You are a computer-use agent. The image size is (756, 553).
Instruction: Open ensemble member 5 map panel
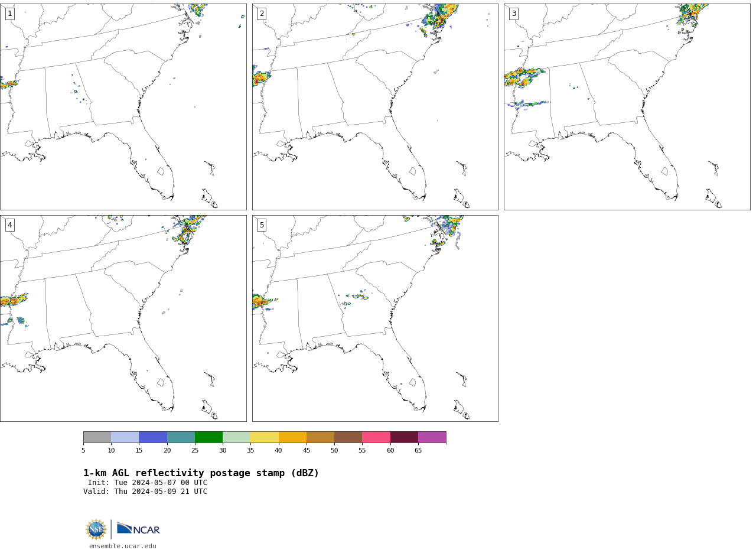click(375, 318)
